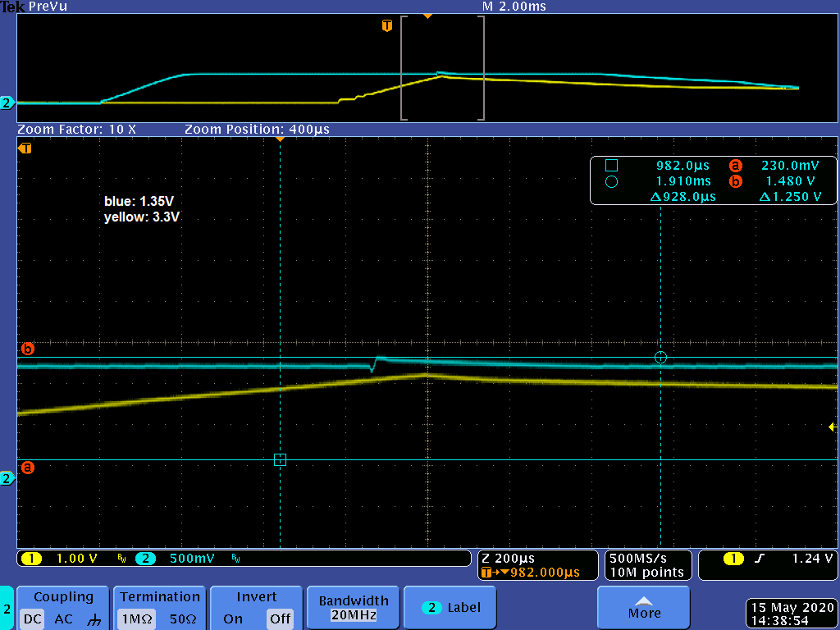Click the 982.0µs cursor time value

[683, 166]
